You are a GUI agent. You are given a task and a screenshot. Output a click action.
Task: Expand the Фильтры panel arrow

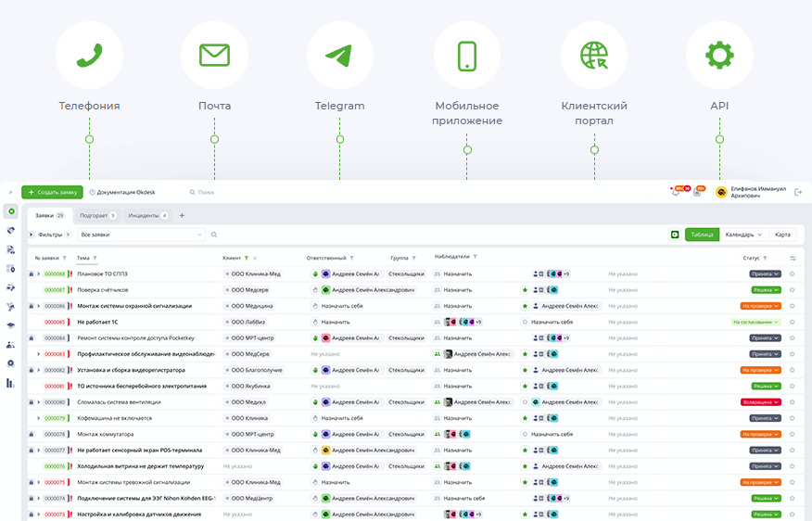pos(31,235)
